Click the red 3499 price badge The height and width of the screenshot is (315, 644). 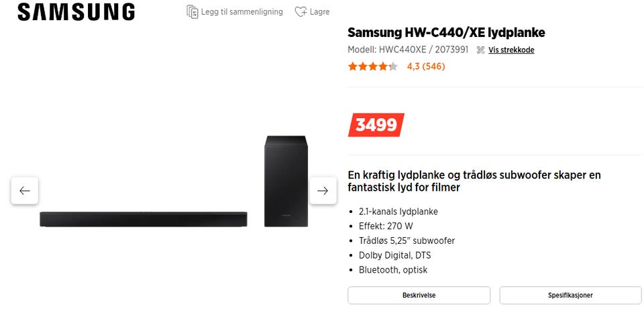coord(376,124)
